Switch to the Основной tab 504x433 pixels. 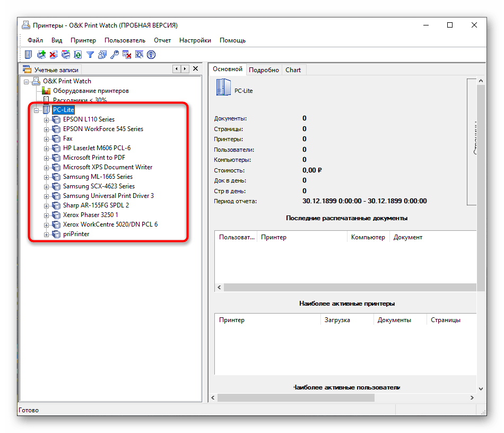pyautogui.click(x=228, y=69)
